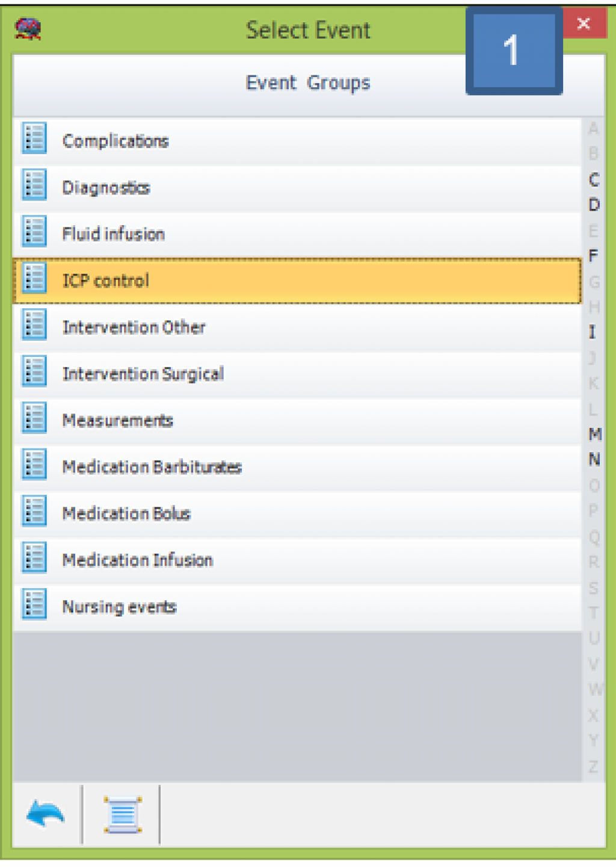Jump to letter F in alphabet index
The height and width of the screenshot is (868, 616).
594,256
